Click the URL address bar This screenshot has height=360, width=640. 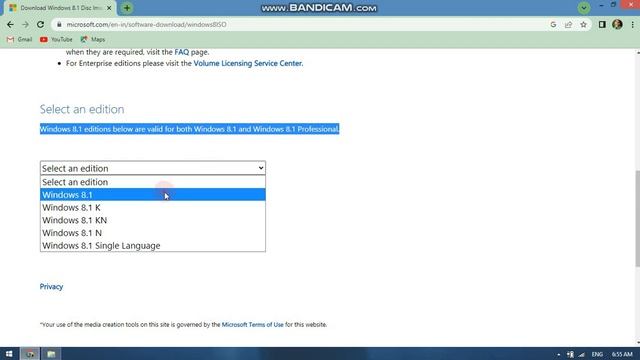302,24
